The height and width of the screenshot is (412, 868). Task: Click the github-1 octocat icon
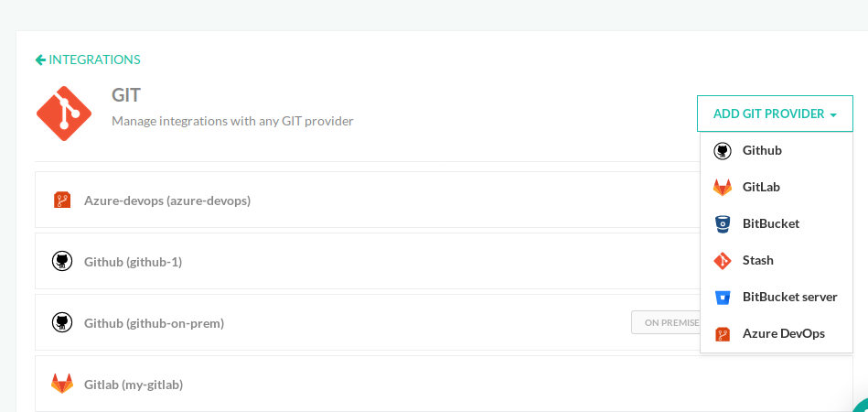pyautogui.click(x=62, y=262)
